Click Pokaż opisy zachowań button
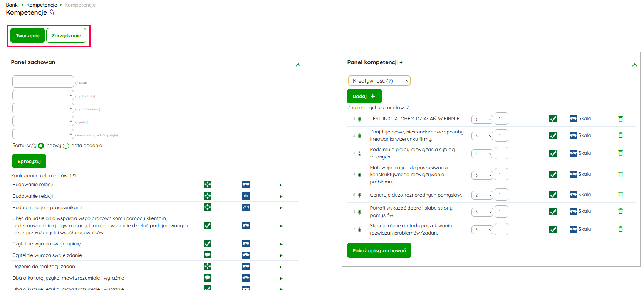The image size is (644, 290). pyautogui.click(x=379, y=251)
